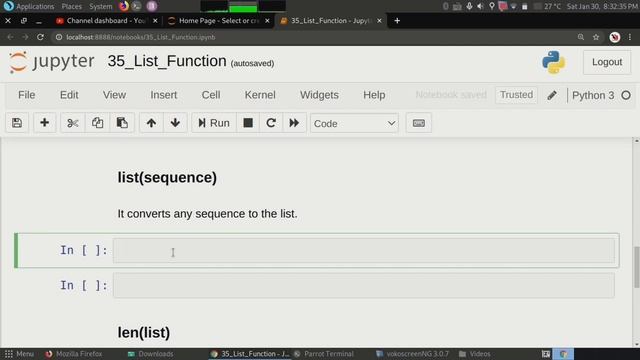Save the notebook with the floppy icon

(17, 123)
